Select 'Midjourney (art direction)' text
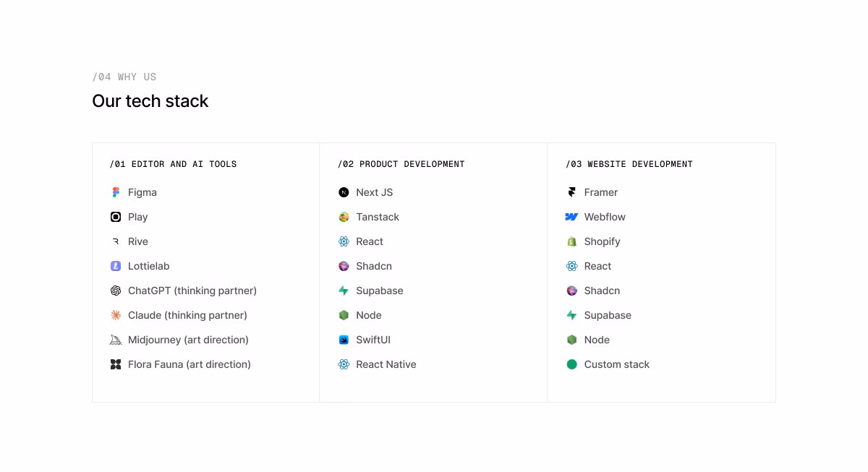The width and height of the screenshot is (868, 472). (x=189, y=340)
